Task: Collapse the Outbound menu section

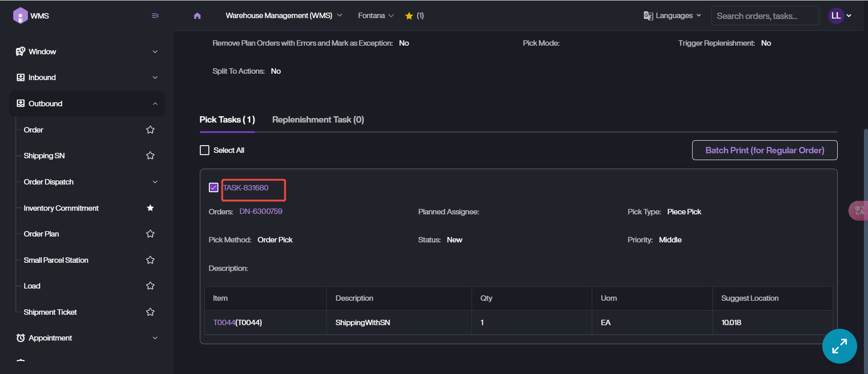Action: click(x=155, y=104)
